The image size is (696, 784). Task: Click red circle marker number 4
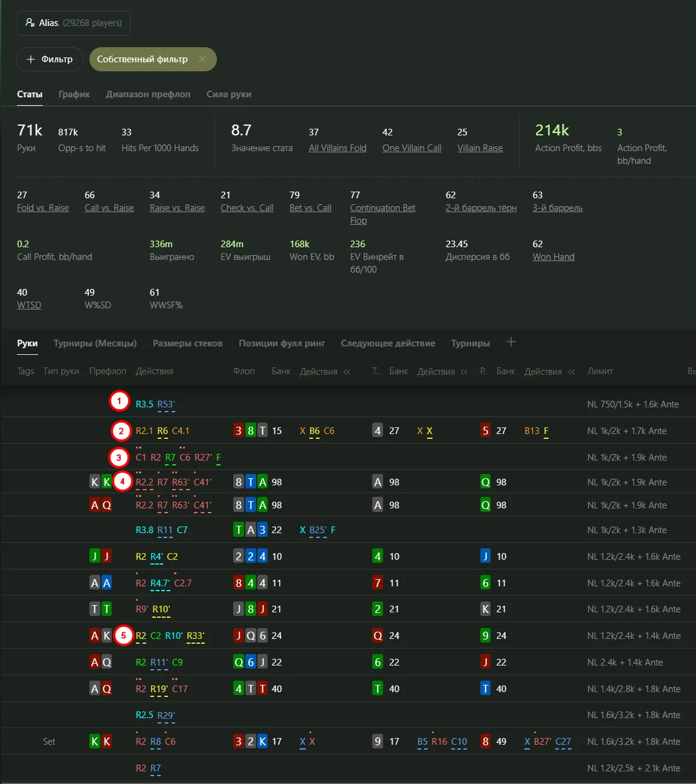coord(122,482)
